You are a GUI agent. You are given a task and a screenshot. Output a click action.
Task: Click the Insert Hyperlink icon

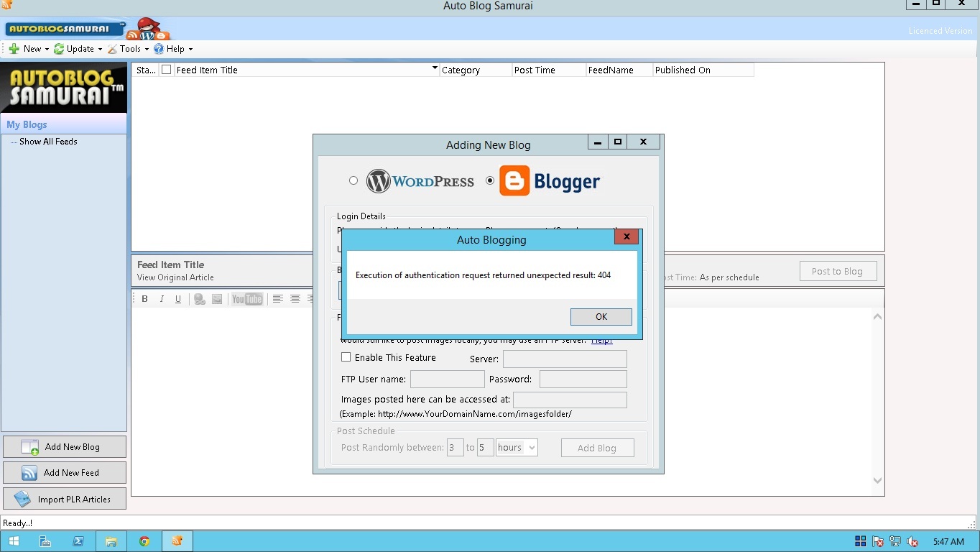[200, 299]
